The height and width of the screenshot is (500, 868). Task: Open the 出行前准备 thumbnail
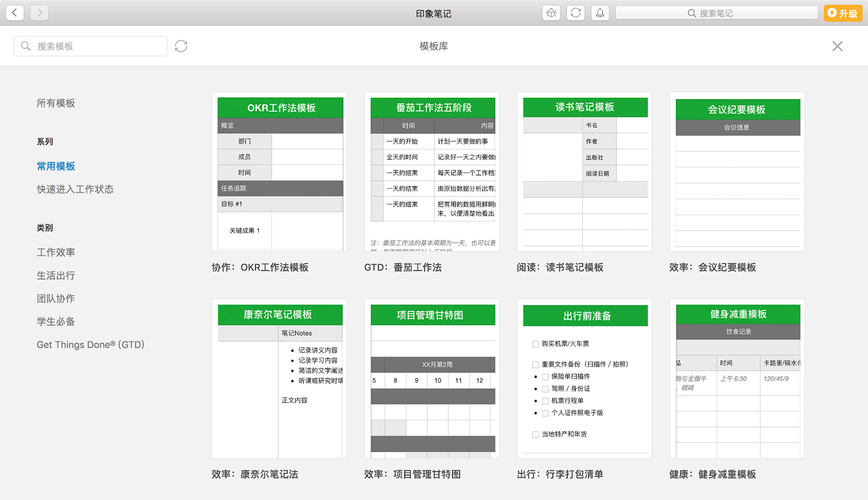click(584, 378)
